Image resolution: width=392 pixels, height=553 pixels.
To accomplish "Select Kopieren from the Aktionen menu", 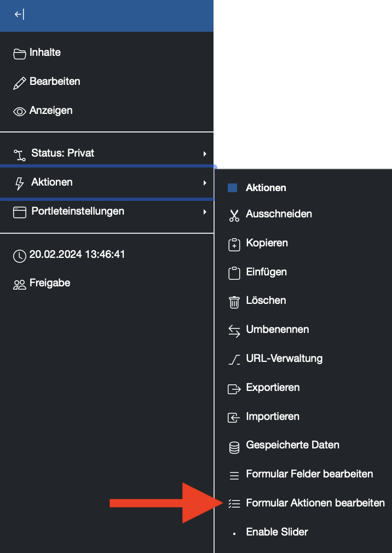I will [x=267, y=243].
